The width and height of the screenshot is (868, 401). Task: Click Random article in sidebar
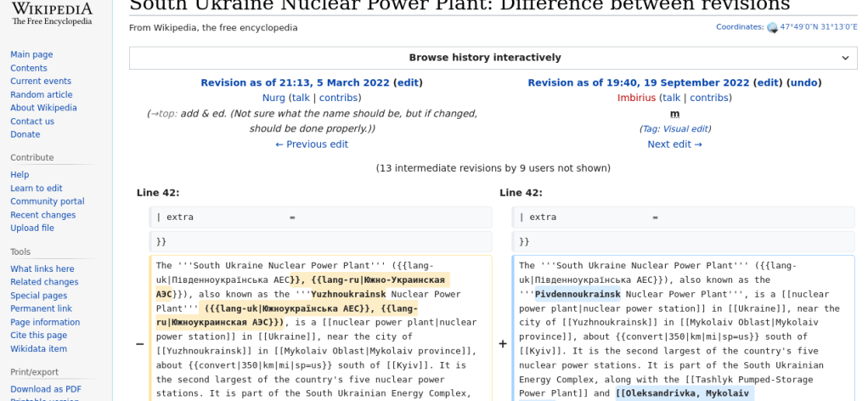41,95
